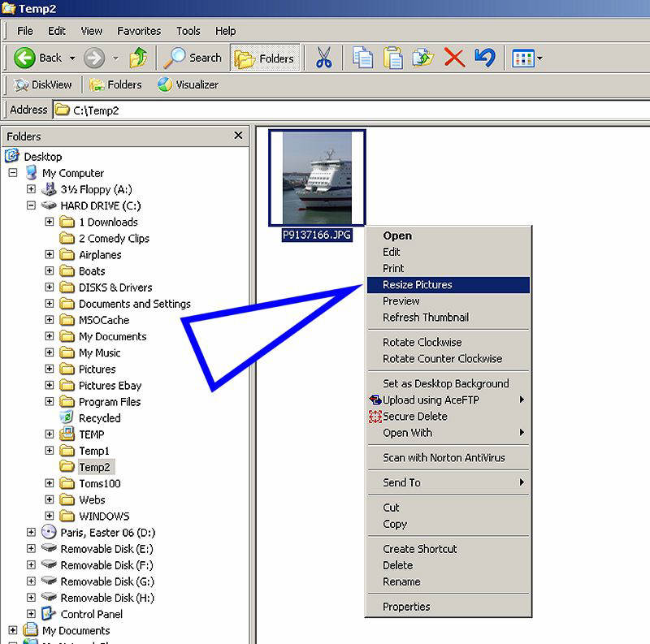
Task: Click the red X Delete toolbar icon
Action: pyautogui.click(x=454, y=58)
